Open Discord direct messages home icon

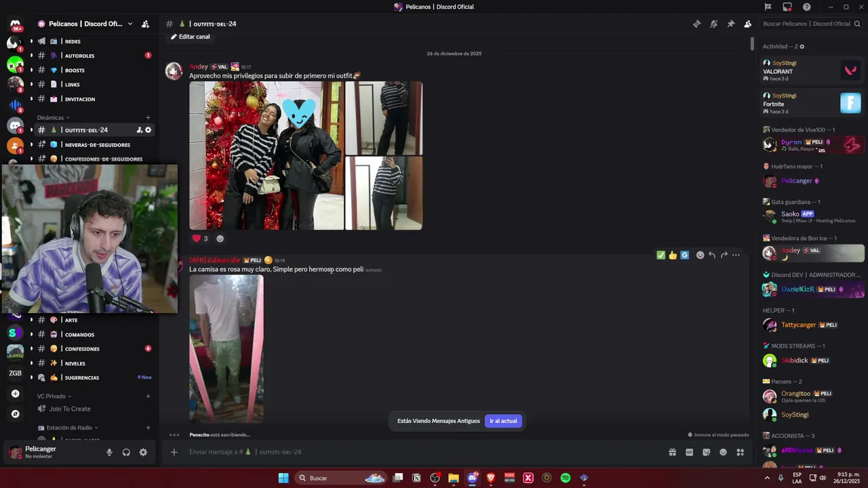click(15, 24)
